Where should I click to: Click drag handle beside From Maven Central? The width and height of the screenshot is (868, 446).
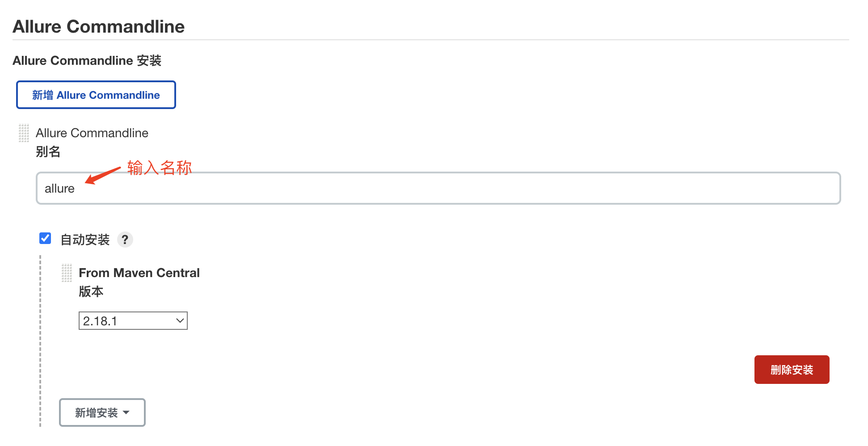pyautogui.click(x=67, y=273)
